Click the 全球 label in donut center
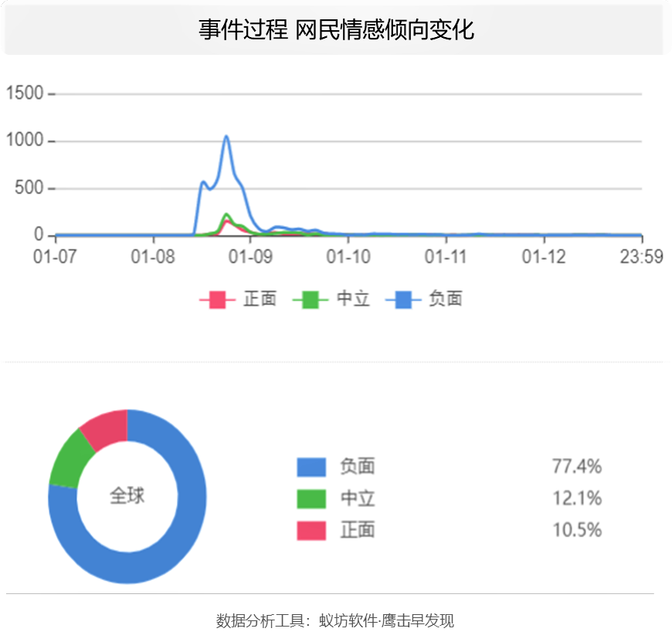Screen dimensions: 672x642 127,496
